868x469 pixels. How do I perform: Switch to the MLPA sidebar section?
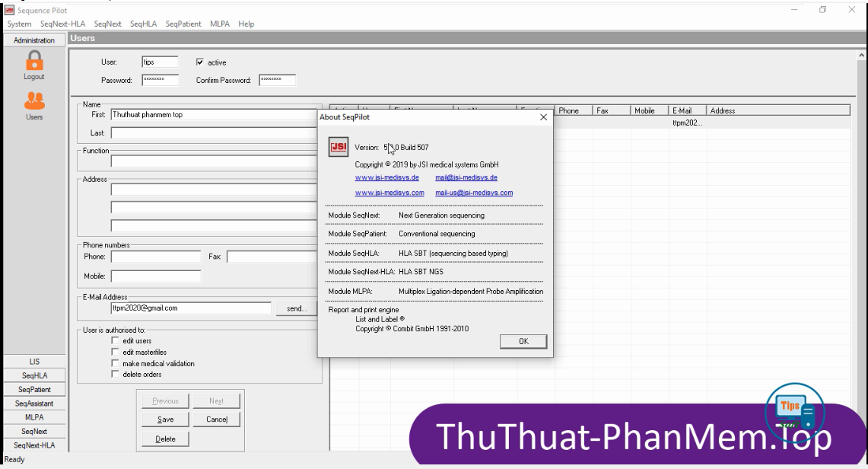click(34, 417)
